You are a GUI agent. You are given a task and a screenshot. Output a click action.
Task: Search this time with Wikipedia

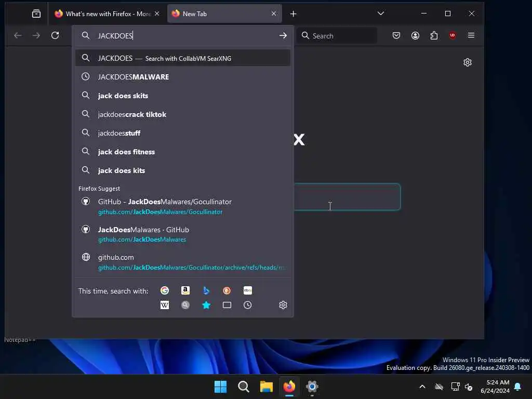[x=165, y=305]
